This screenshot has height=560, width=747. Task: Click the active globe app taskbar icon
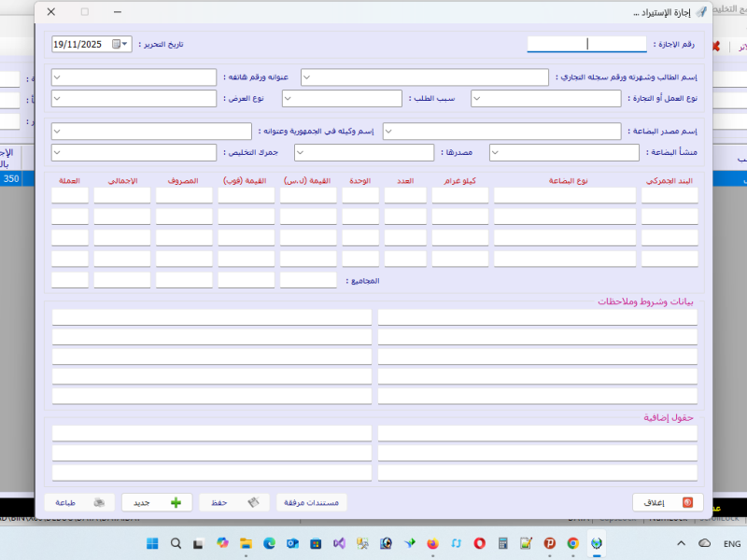click(596, 543)
